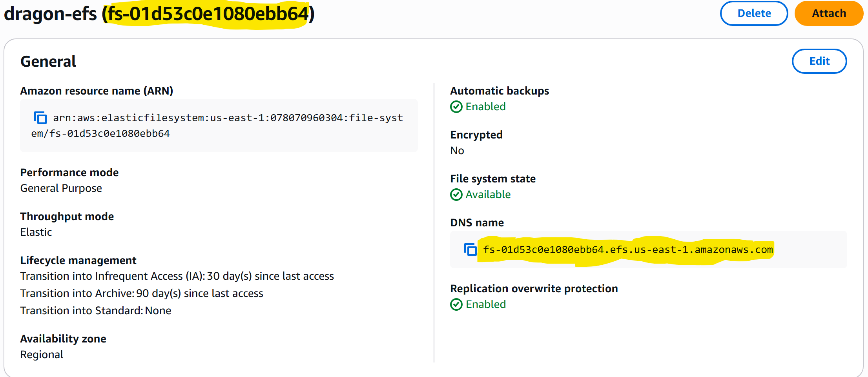Click the General Purpose performance mode value
Viewport: 868px width, 377px height.
(x=61, y=188)
